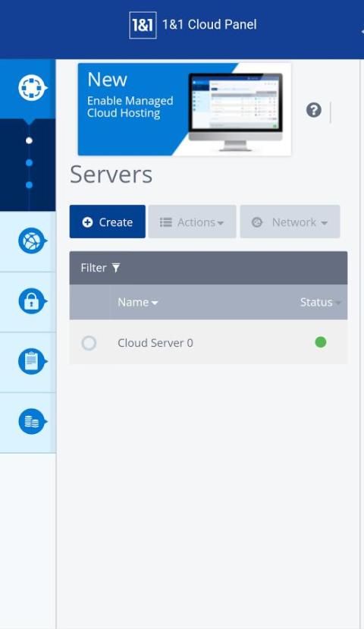Sort by Name column
The image size is (364, 629).
click(x=137, y=302)
